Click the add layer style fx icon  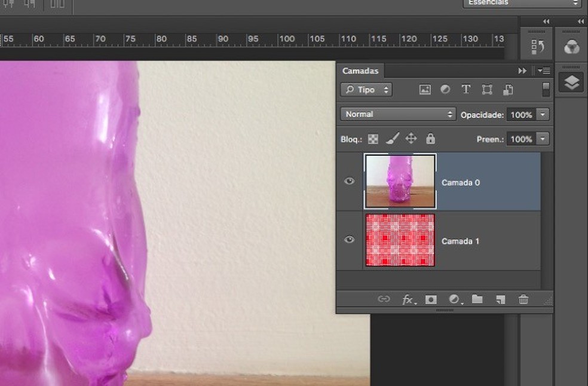pos(408,299)
